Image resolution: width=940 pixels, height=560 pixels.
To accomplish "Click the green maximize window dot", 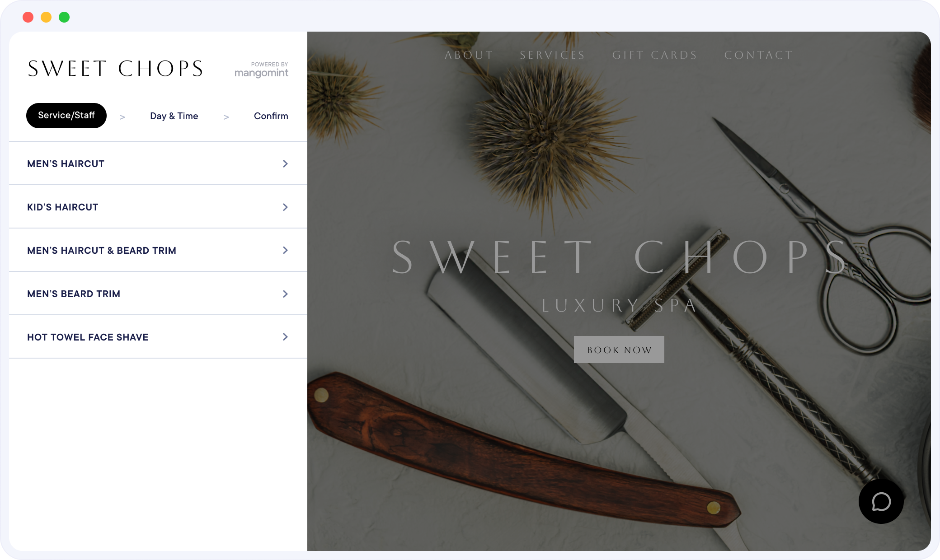I will click(x=64, y=17).
